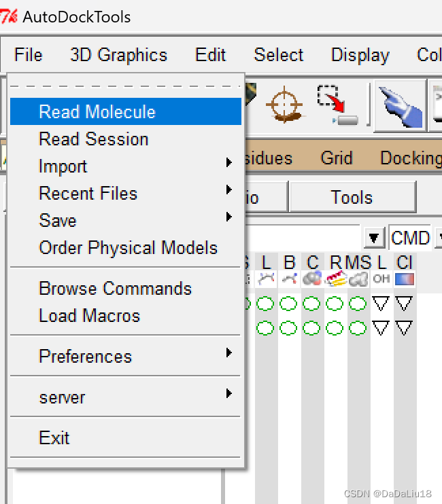Open the Edit menu

click(x=210, y=54)
